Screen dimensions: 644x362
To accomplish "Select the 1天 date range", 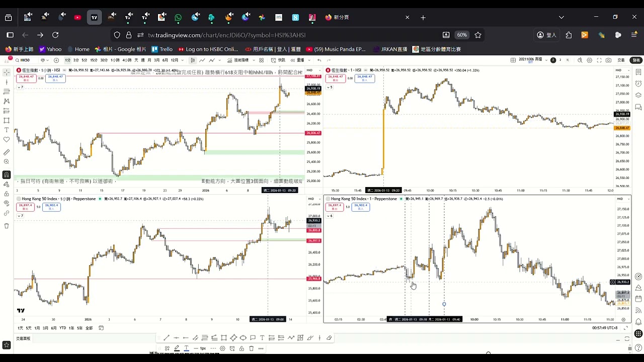I will 21,328.
